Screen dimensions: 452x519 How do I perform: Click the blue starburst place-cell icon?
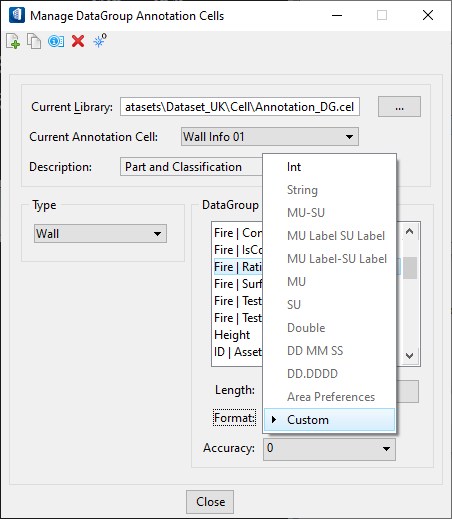[x=100, y=41]
